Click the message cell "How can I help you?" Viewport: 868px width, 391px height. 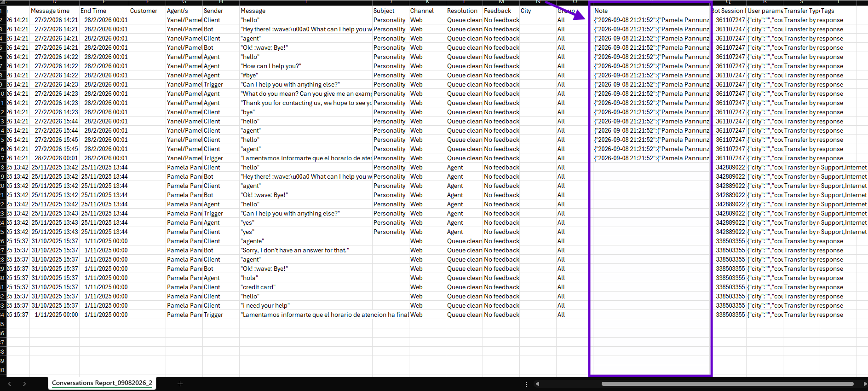pos(306,66)
